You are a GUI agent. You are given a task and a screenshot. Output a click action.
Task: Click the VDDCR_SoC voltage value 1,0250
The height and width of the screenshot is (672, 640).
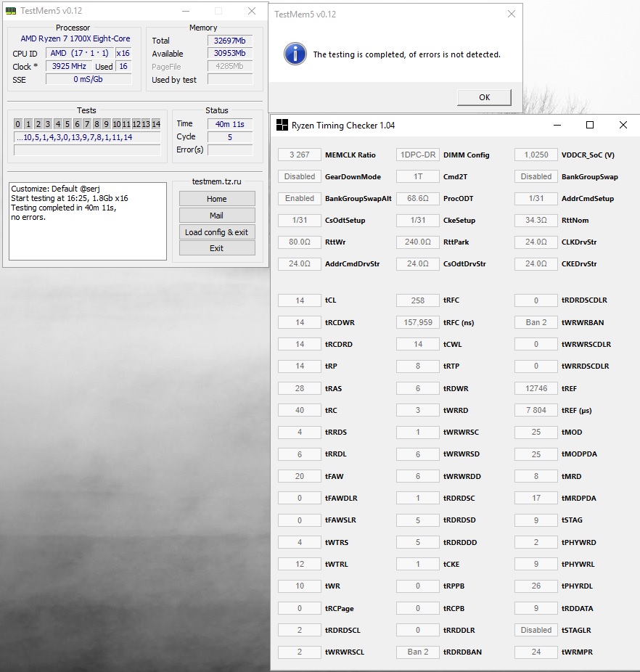tap(536, 155)
